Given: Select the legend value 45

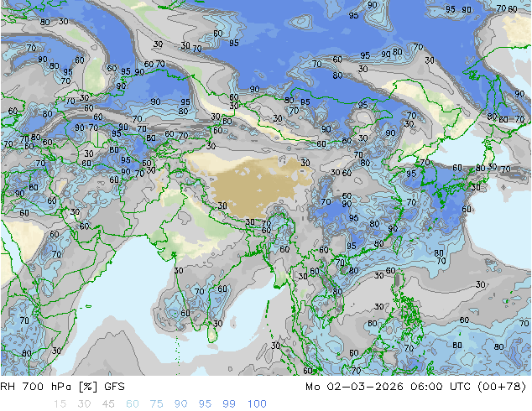Looking at the screenshot, I should (x=108, y=404).
